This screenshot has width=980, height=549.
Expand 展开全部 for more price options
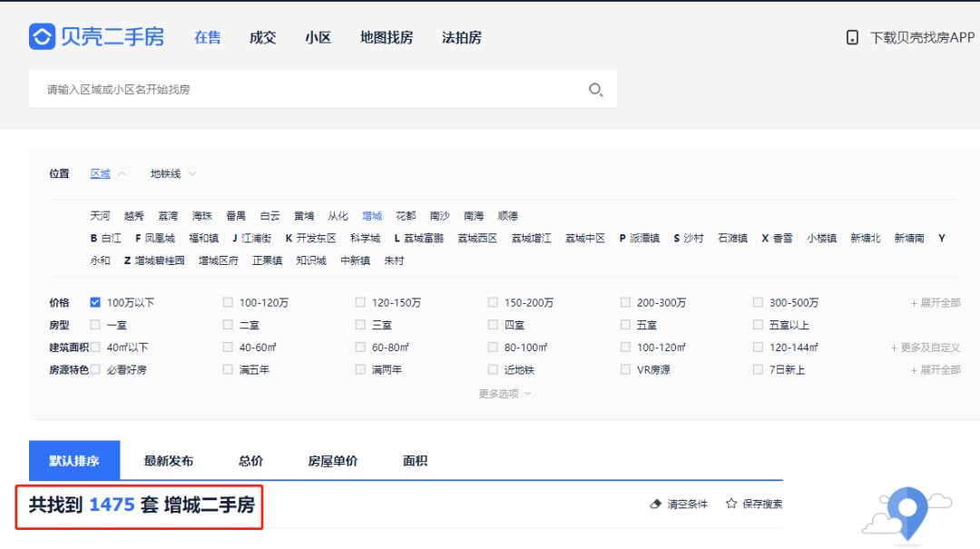click(936, 301)
